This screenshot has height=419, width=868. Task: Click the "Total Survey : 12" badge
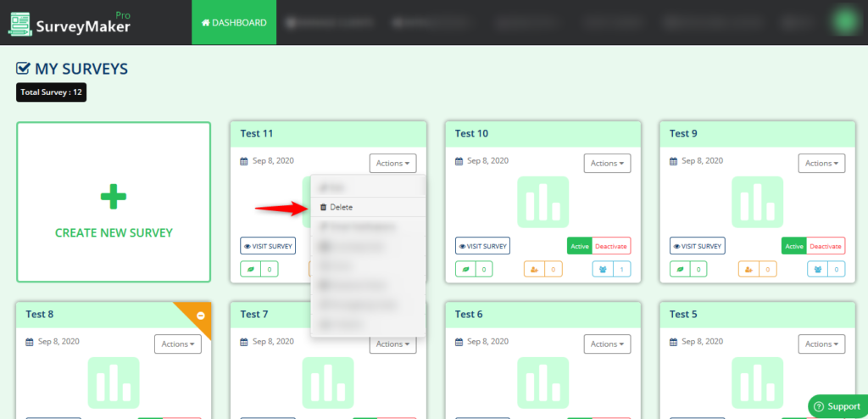[51, 92]
